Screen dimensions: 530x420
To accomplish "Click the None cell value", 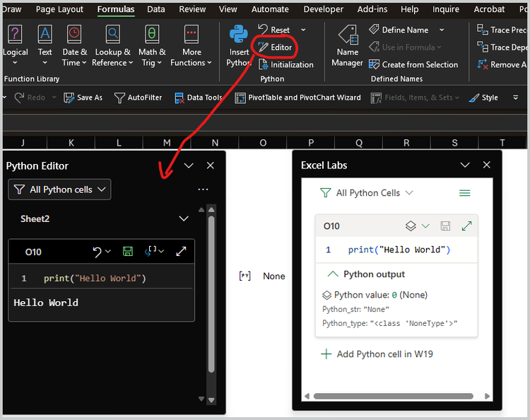I will pyautogui.click(x=273, y=276).
